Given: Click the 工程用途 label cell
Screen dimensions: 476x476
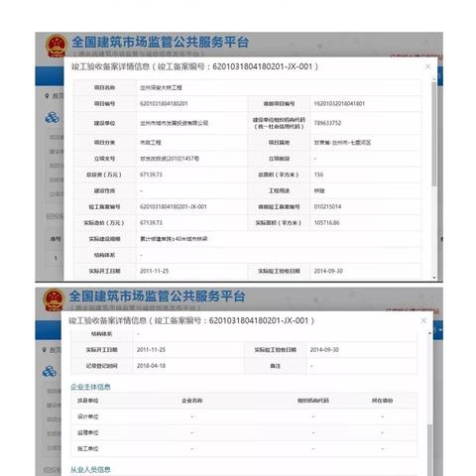Looking at the screenshot, I should (x=279, y=190).
